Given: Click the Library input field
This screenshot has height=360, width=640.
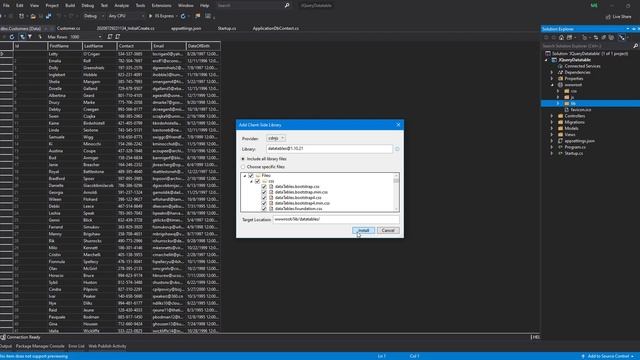Looking at the screenshot, I should click(329, 149).
